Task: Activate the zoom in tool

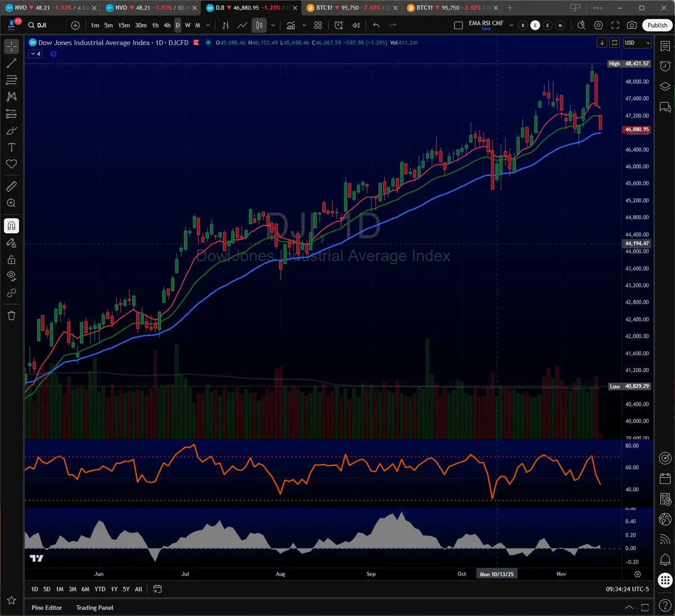Action: click(11, 203)
